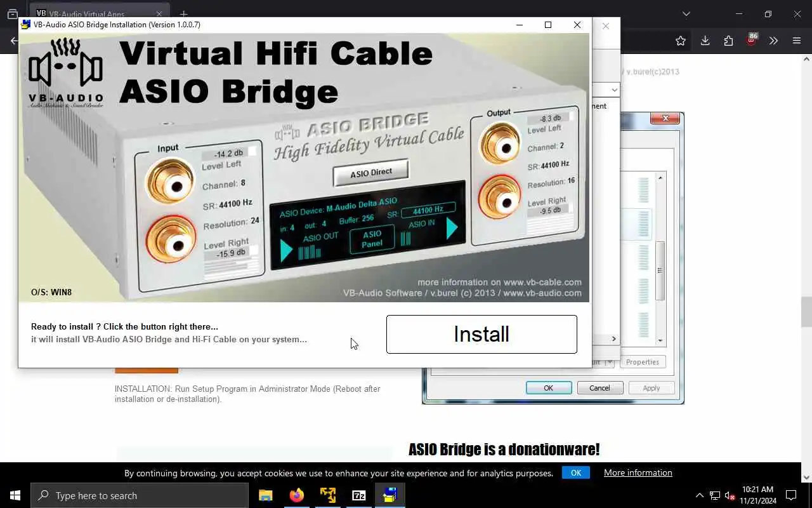Open a new Firefox tab
The height and width of the screenshot is (508, 812).
click(x=183, y=14)
